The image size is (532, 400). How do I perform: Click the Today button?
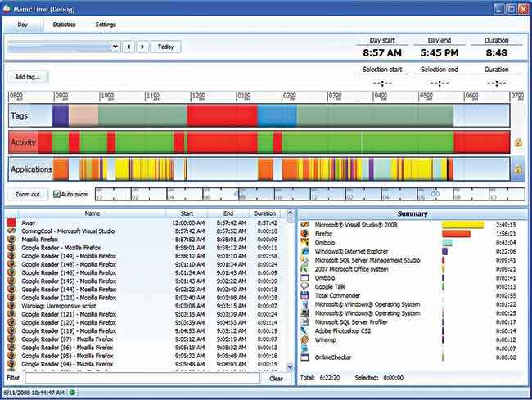click(x=165, y=47)
